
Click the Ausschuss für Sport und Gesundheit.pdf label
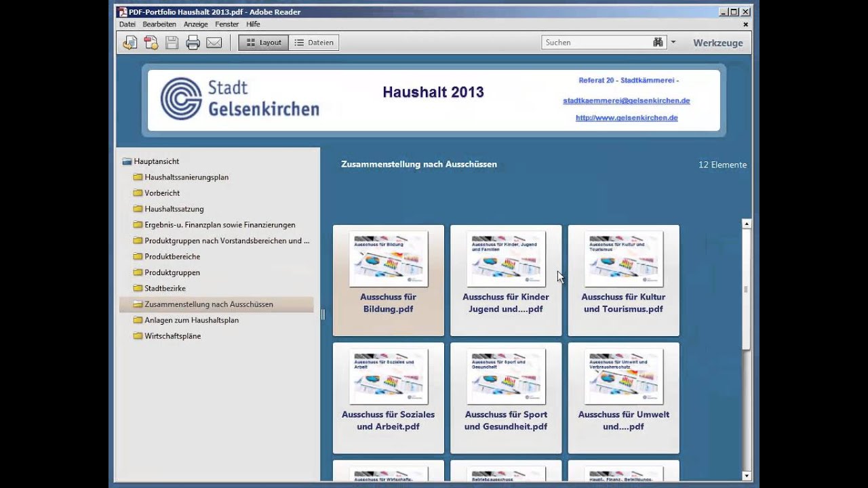coord(506,420)
